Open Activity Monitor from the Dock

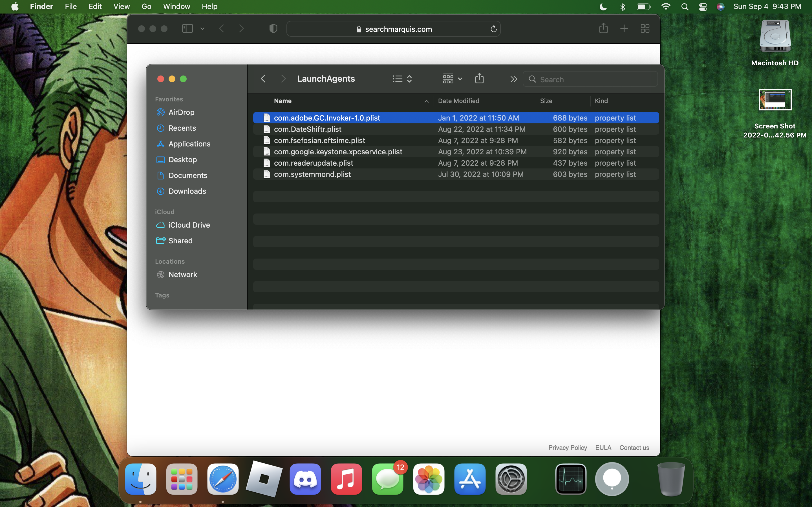click(x=570, y=479)
